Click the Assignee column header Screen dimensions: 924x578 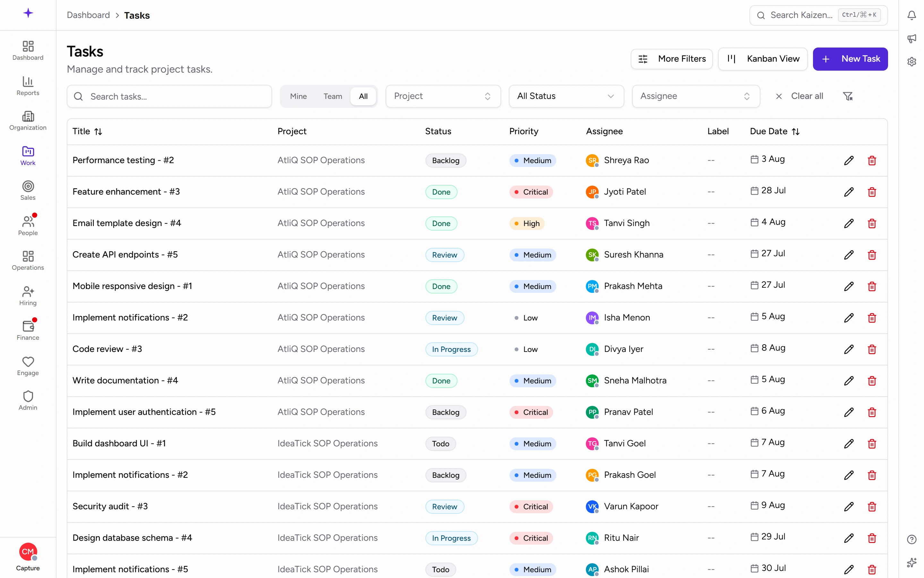pos(604,132)
